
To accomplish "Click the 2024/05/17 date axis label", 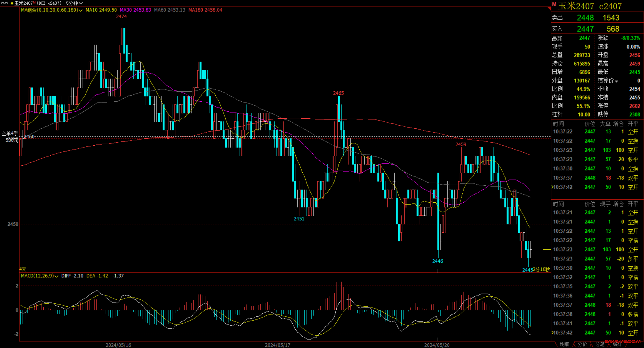I will pos(278,345).
